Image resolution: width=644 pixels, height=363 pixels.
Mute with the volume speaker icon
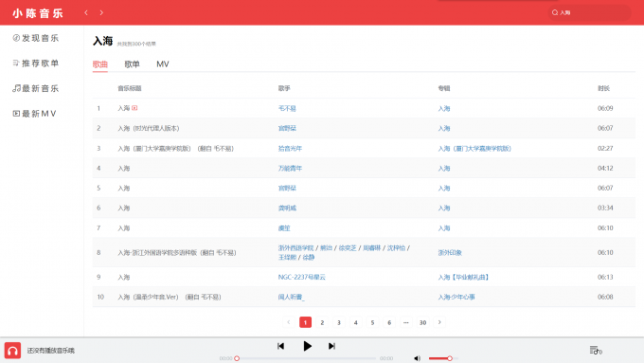[x=418, y=358]
